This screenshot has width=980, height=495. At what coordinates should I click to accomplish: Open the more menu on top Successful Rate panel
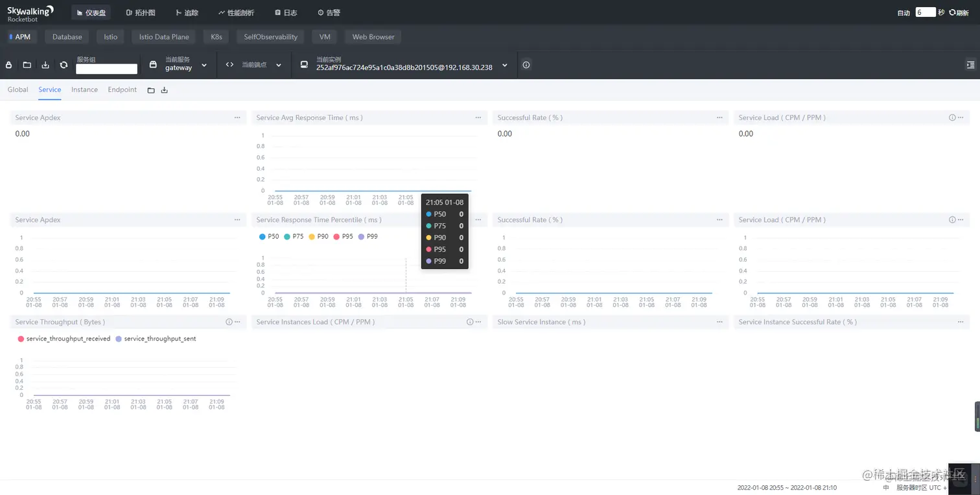(719, 117)
